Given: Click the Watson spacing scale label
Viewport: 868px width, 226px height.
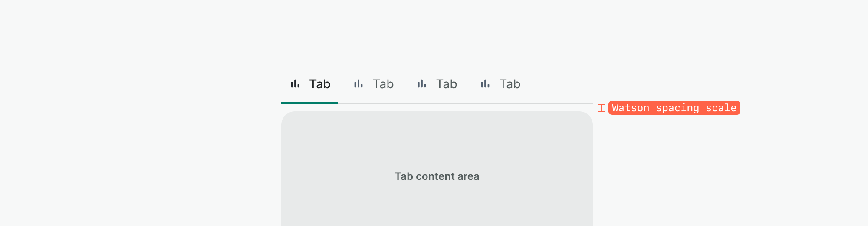Looking at the screenshot, I should click(674, 108).
